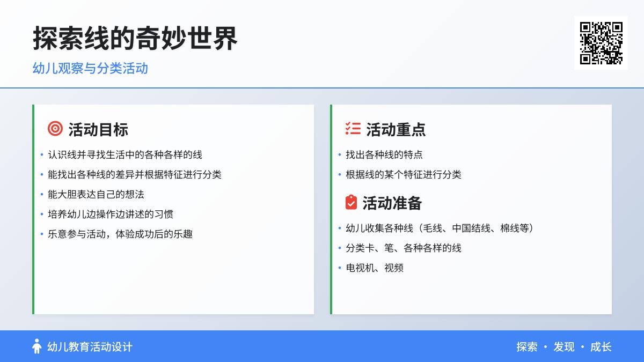Click the 活动目标 heading

click(98, 129)
